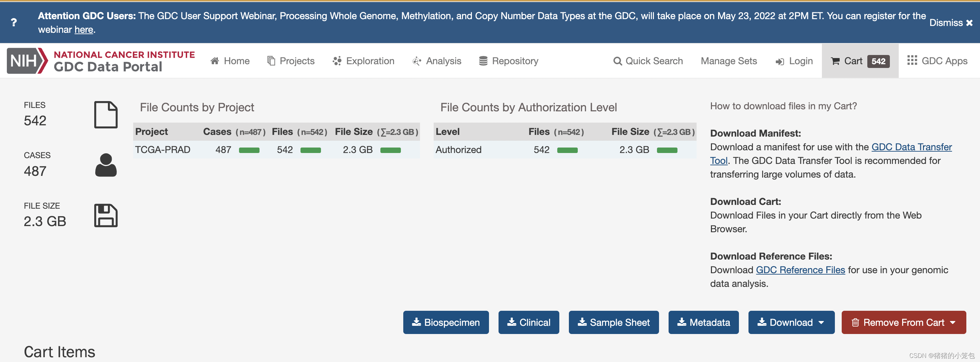
Task: Expand the Download dropdown button
Action: coord(791,322)
